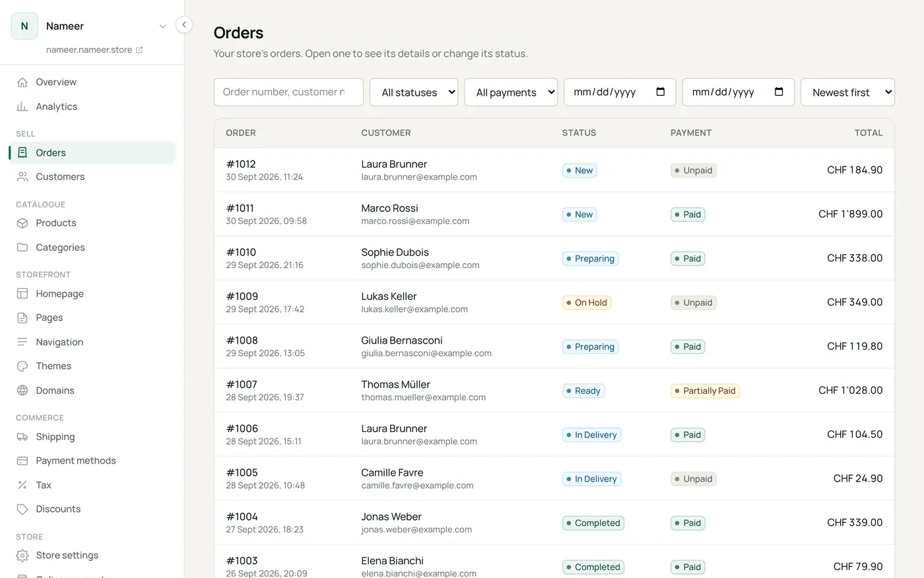The width and height of the screenshot is (924, 578).
Task: Click the CHF 1'899.00 total
Action: pos(850,214)
